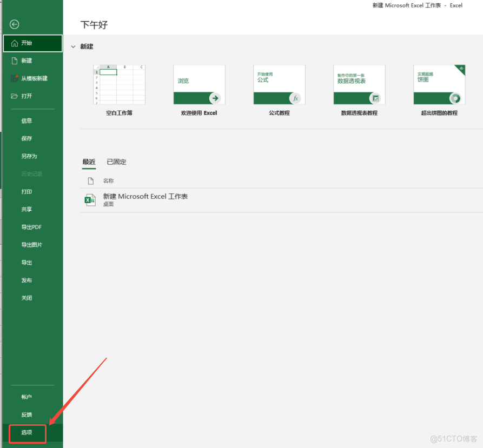Choose 导出图片 option

point(32,245)
